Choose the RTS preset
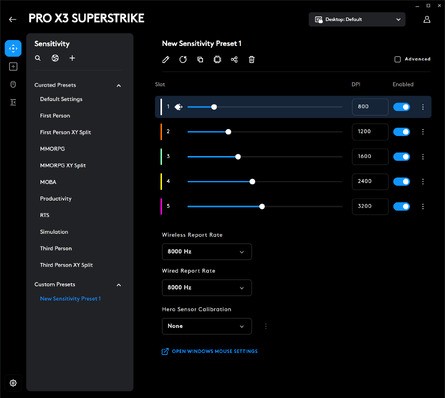This screenshot has height=398, width=445. (x=45, y=215)
